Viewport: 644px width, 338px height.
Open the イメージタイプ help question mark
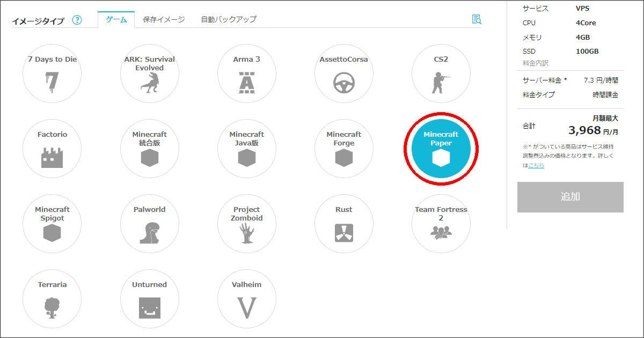(77, 20)
